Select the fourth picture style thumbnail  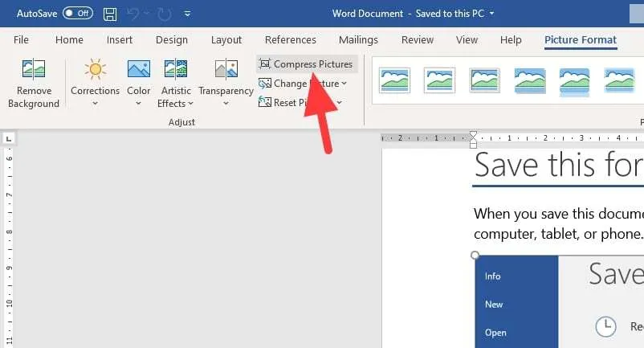coord(530,80)
